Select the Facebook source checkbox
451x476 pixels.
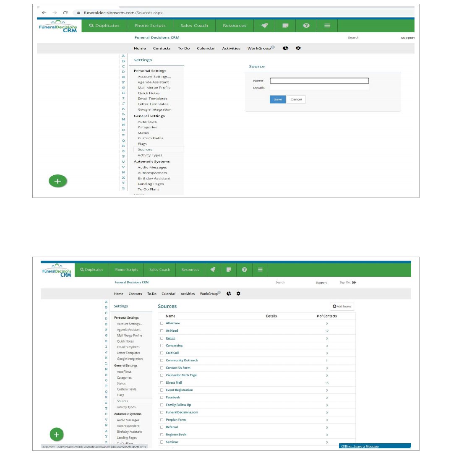pyautogui.click(x=162, y=398)
